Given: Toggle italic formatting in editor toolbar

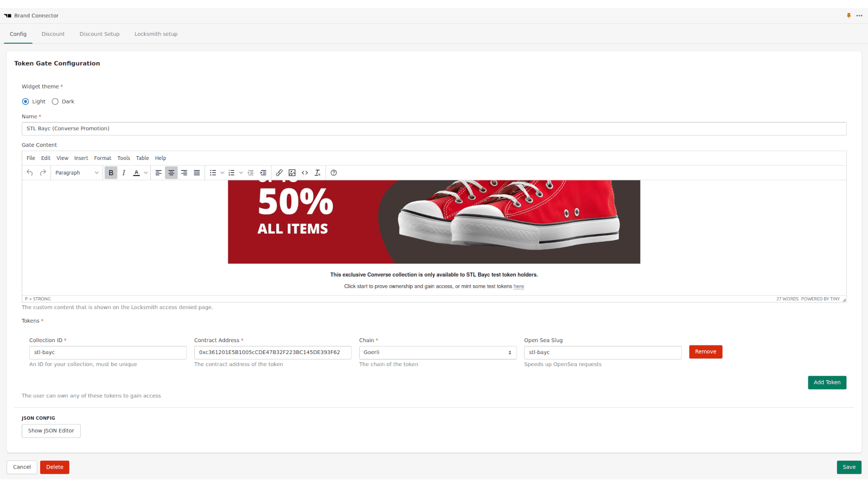Looking at the screenshot, I should (124, 173).
